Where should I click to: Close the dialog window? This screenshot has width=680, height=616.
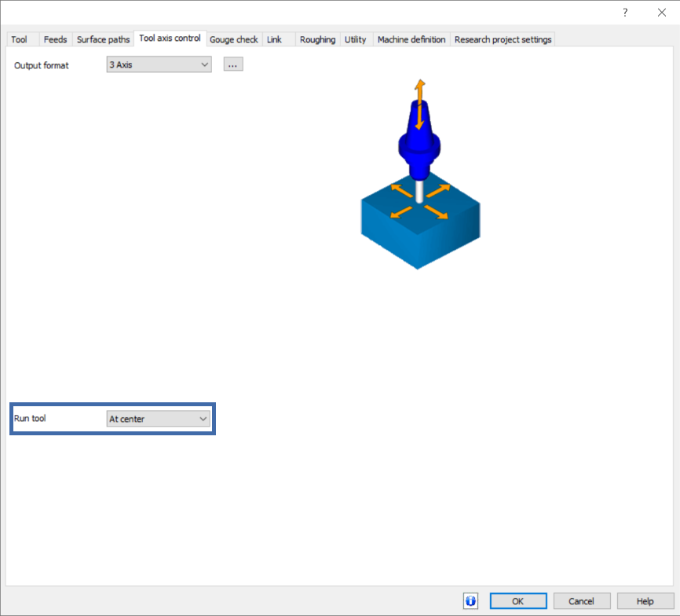click(x=661, y=13)
